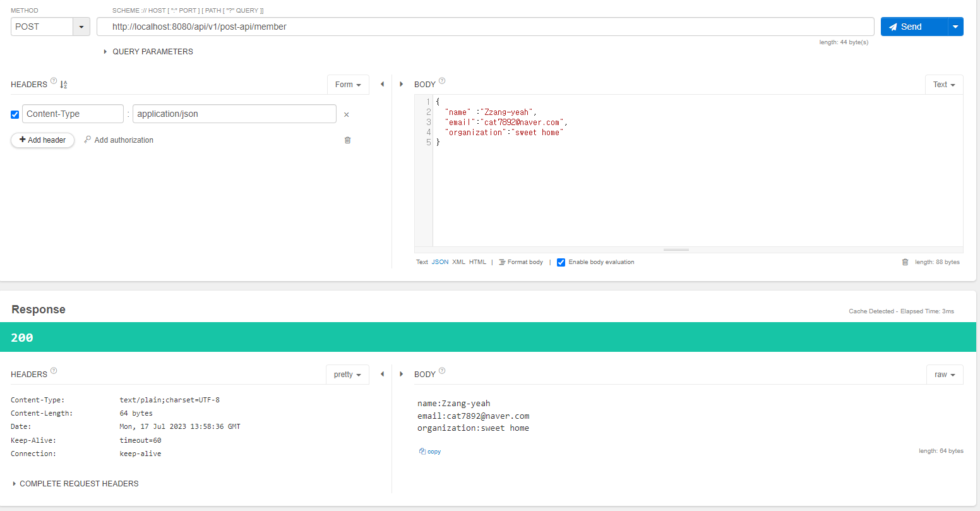
Task: Open the Send button dropdown arrow
Action: tap(955, 27)
